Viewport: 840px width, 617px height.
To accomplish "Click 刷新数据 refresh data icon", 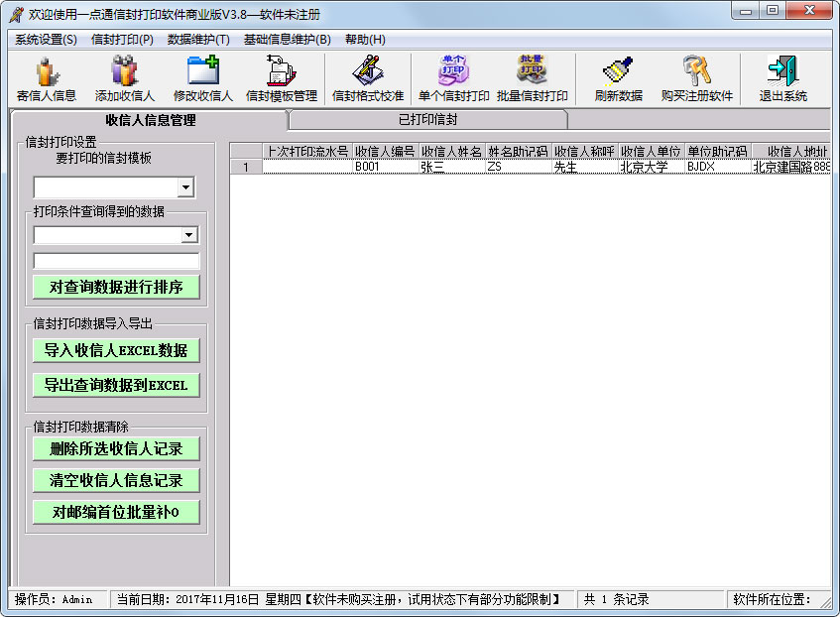I will click(x=619, y=78).
